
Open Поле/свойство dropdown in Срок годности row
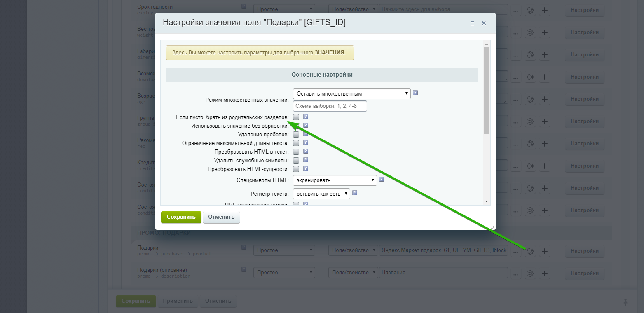click(353, 9)
